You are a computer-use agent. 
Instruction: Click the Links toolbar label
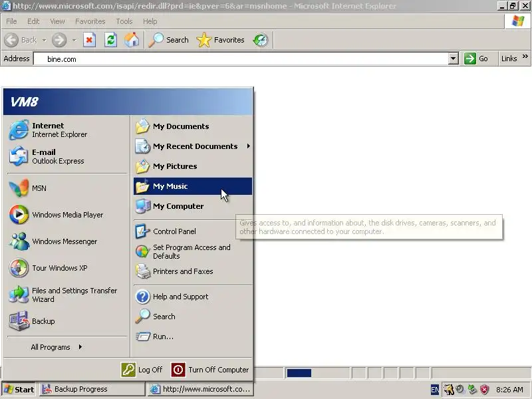[x=509, y=59]
